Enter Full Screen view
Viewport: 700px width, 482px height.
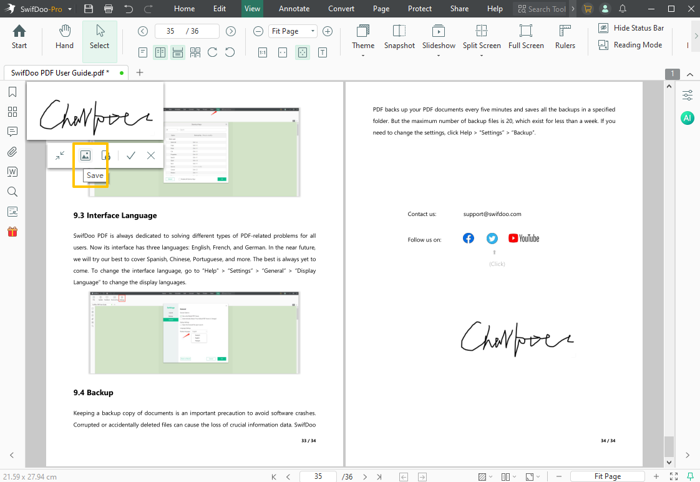tap(526, 37)
